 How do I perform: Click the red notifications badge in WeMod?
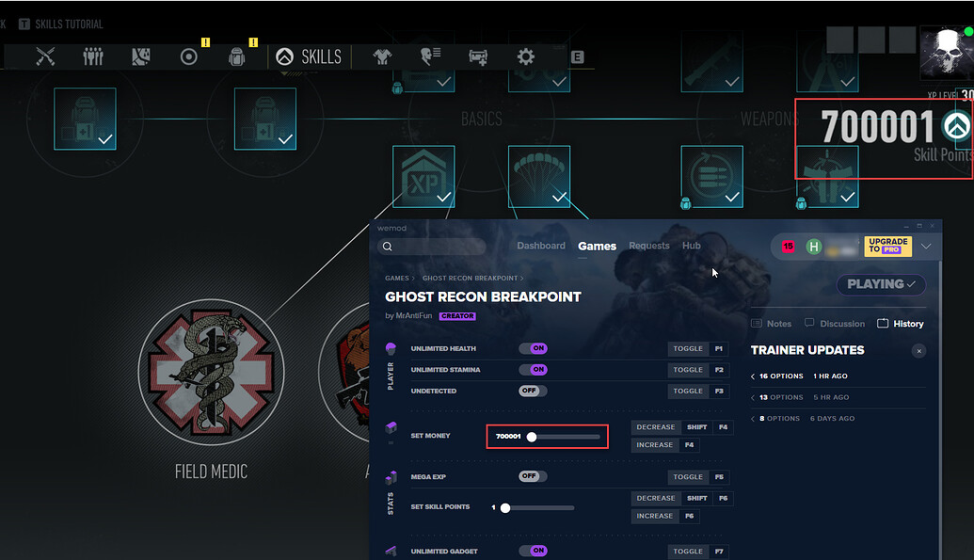788,246
